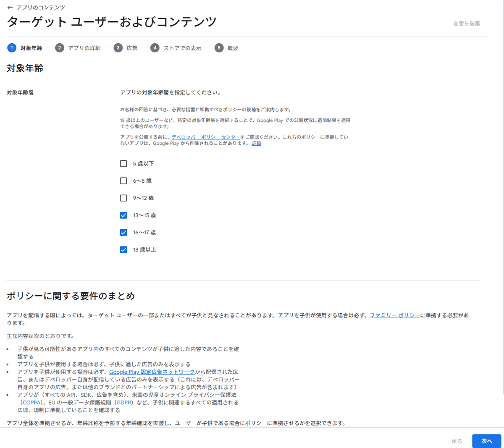The width and height of the screenshot is (504, 448).
Task: Open the アプリの詳細 step label
Action: click(84, 48)
